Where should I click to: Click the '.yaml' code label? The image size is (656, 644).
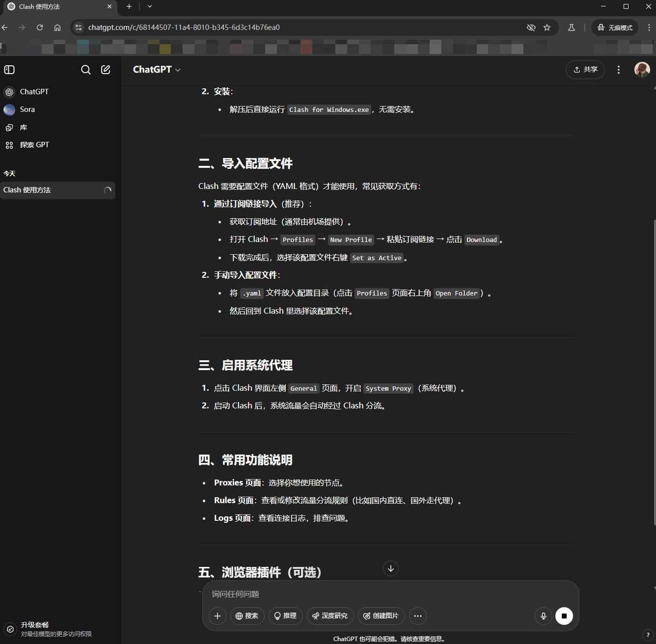coord(252,294)
